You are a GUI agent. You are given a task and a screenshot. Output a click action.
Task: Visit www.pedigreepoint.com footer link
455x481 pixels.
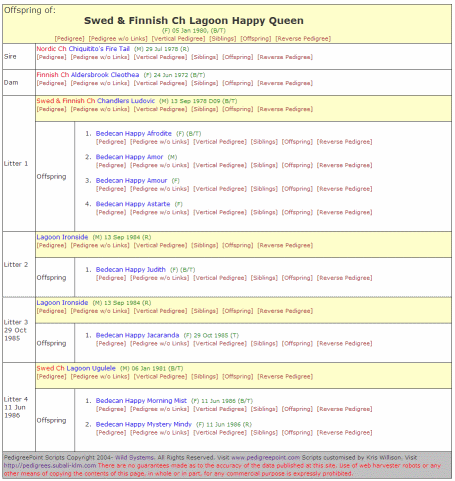(x=266, y=458)
